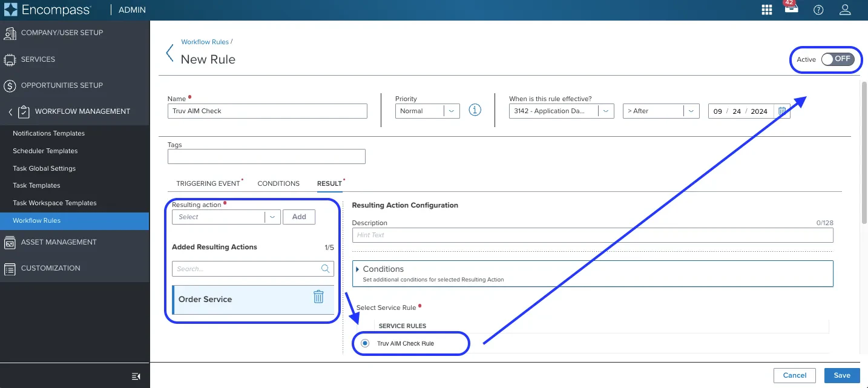Screen dimensions: 868x388
Task: Open the apps grid icon
Action: click(766, 10)
